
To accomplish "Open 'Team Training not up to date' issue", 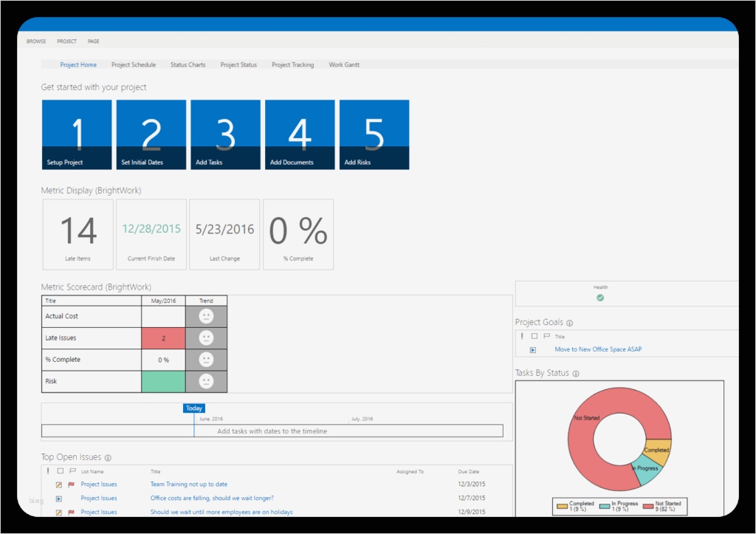I will click(x=188, y=485).
